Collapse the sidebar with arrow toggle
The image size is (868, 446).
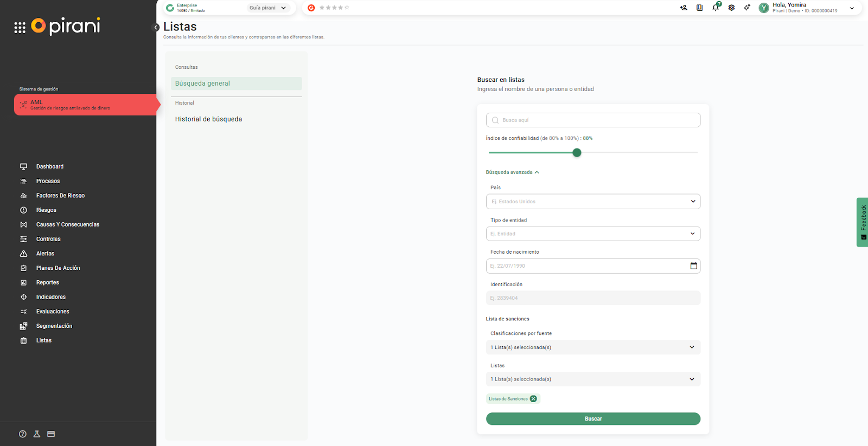[x=156, y=27]
